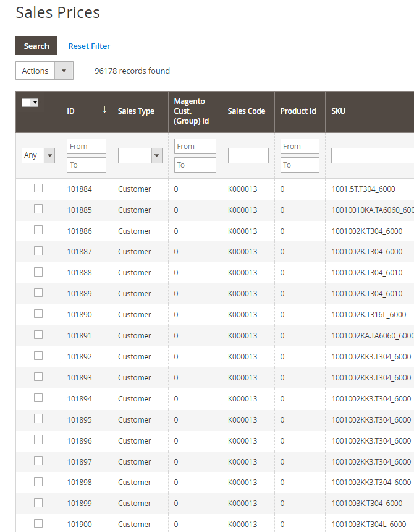
Task: Select checkbox for row ID 101887
Action: coord(38,251)
